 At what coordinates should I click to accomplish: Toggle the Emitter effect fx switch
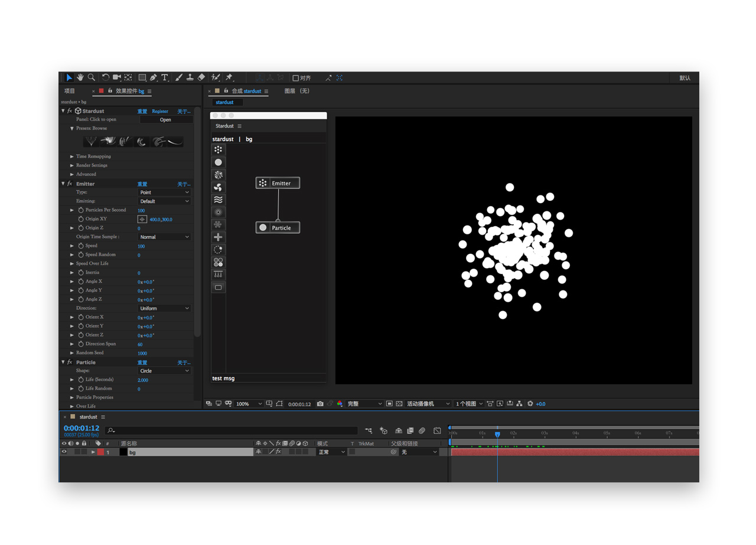pyautogui.click(x=70, y=184)
